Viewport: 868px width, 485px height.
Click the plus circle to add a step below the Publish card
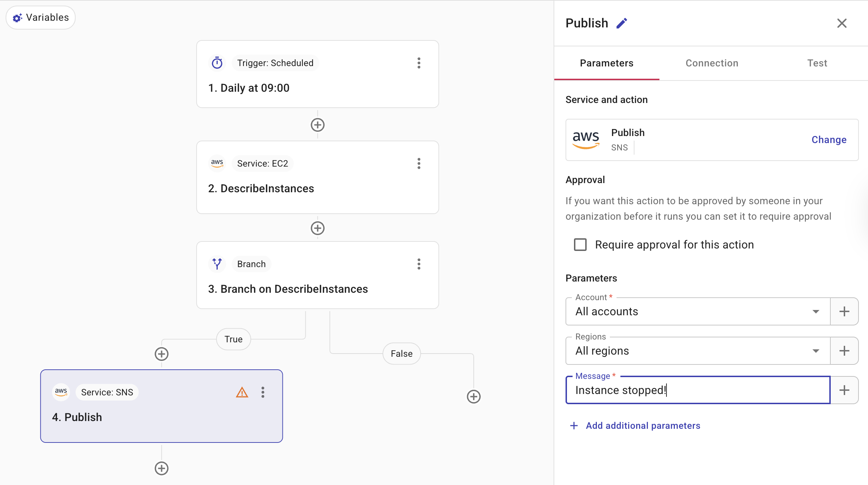coord(161,468)
